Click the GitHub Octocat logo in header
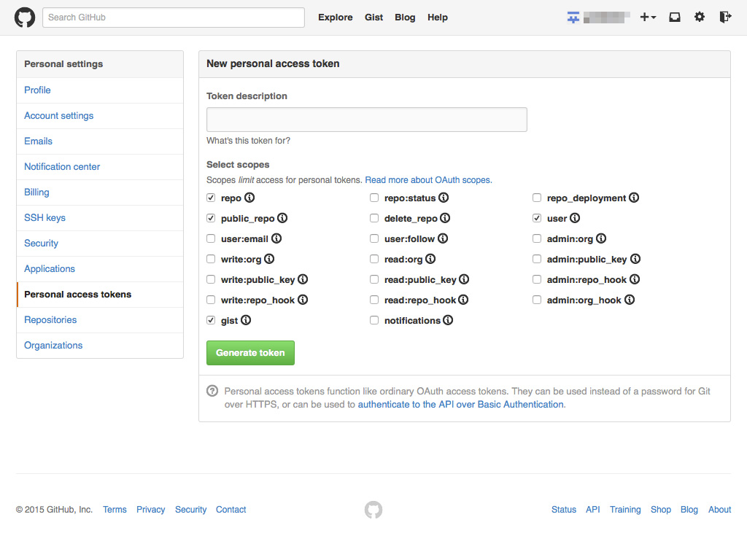747x560 pixels. (25, 17)
